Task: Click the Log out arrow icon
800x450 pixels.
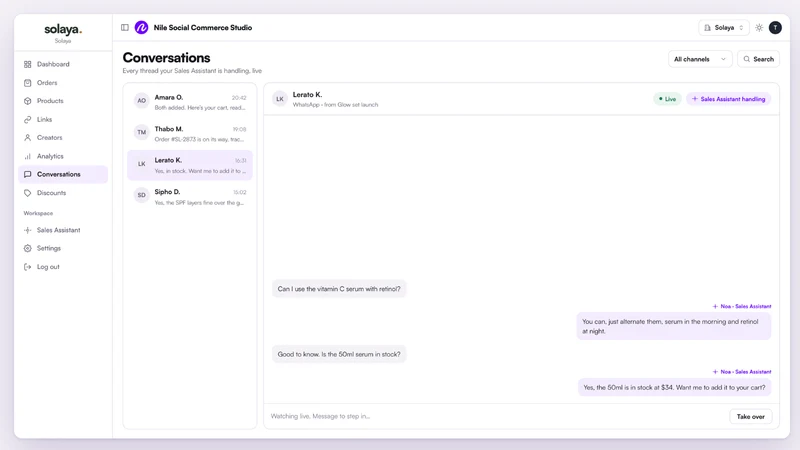Action: [28, 267]
